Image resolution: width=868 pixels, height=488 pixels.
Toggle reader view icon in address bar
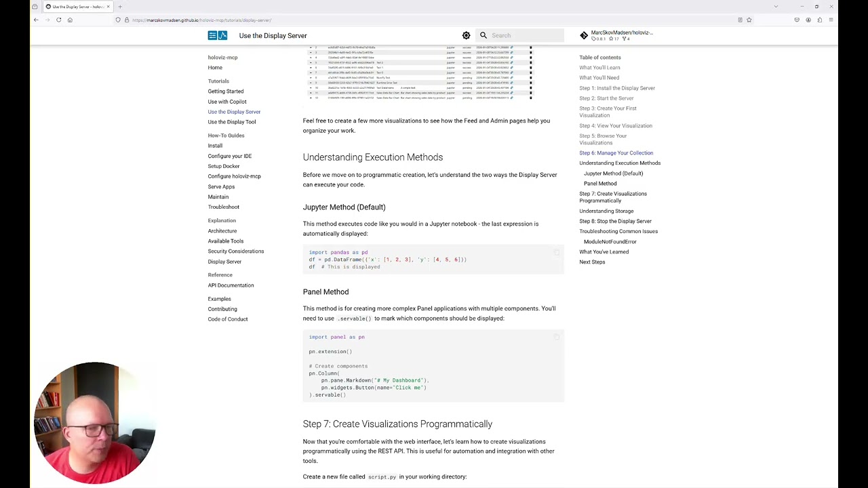coord(740,20)
